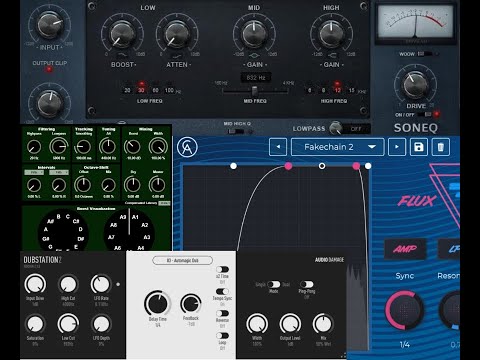Click the Cableguys logo icon

click(x=187, y=147)
